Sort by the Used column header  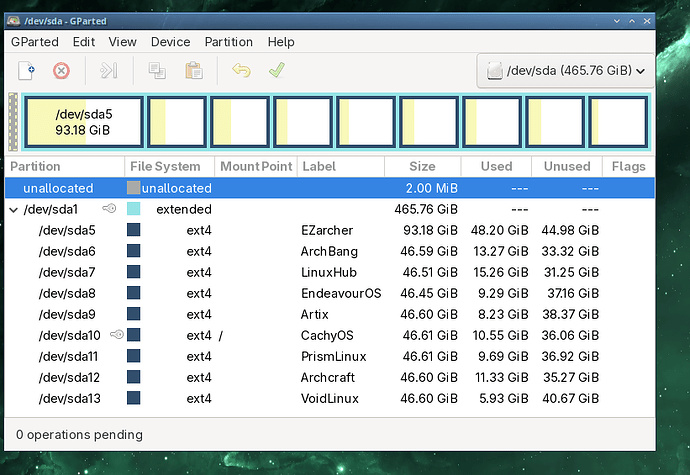[x=496, y=166]
